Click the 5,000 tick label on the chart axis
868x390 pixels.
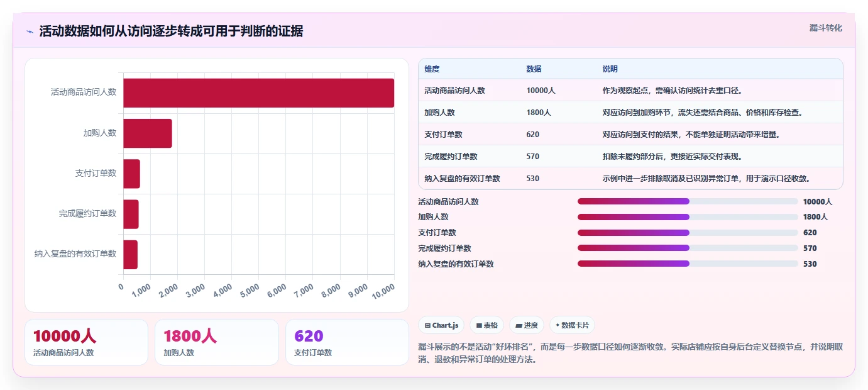[x=250, y=291]
